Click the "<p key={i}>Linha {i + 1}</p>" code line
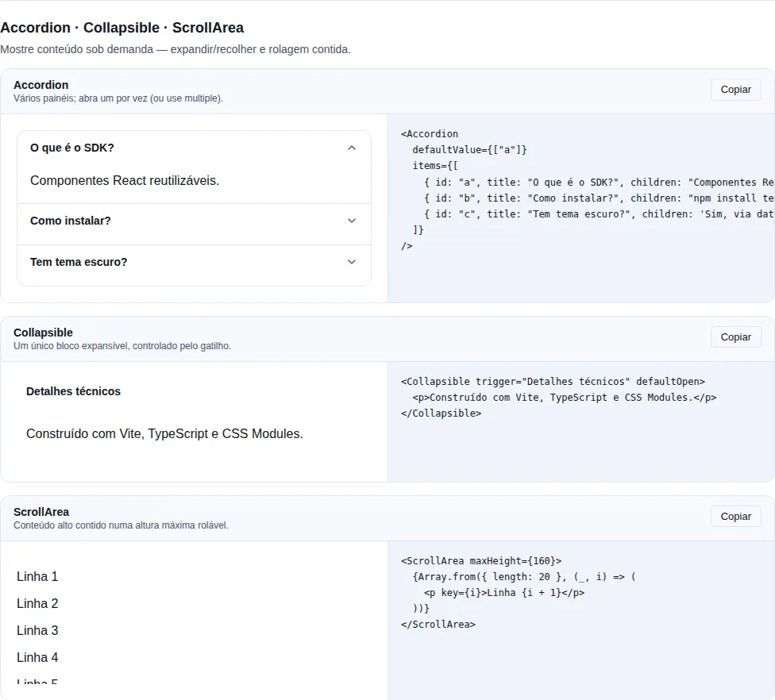The height and width of the screenshot is (700, 775). click(x=504, y=592)
